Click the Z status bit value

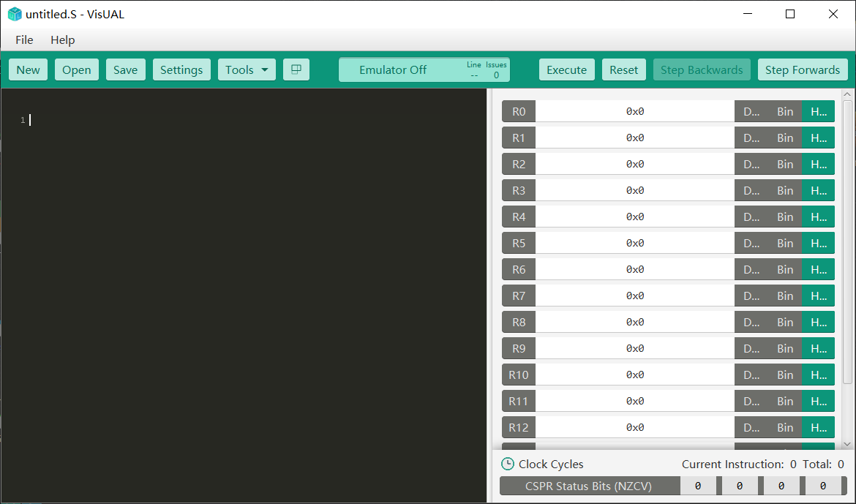[740, 486]
